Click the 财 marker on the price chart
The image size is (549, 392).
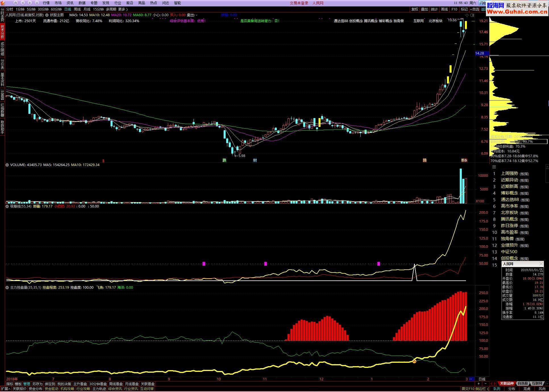click(255, 160)
